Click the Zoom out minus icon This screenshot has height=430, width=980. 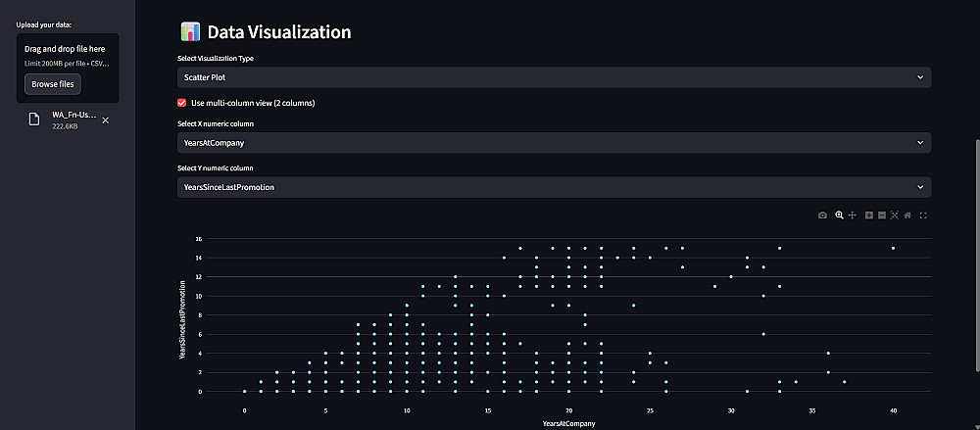click(x=882, y=215)
